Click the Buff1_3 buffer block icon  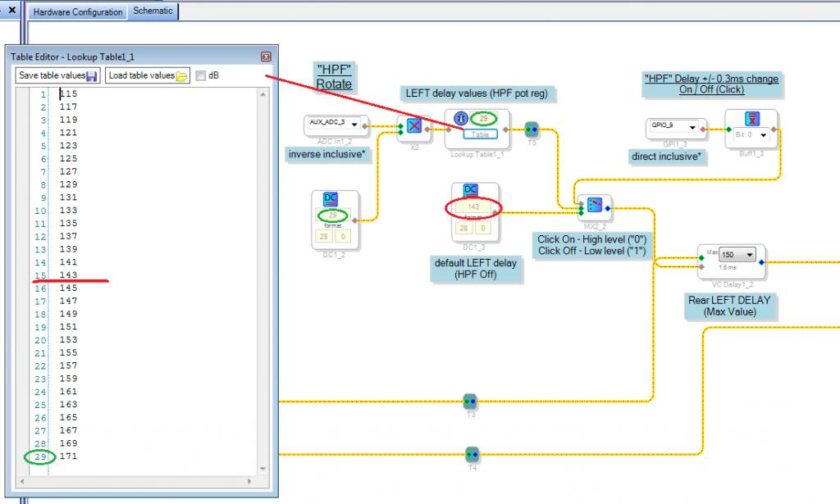pyautogui.click(x=751, y=119)
